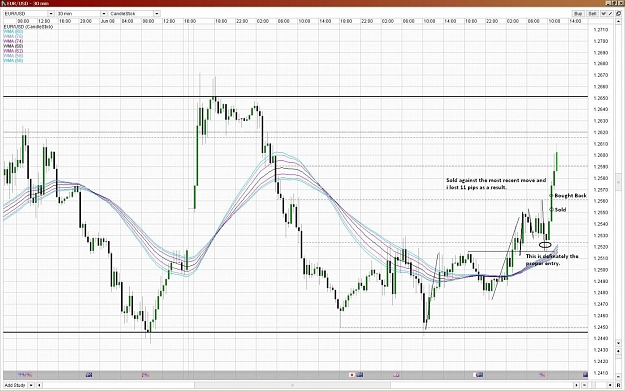Click the 1.2650 price axis label
Viewport: 625px width, 391px height.
[x=601, y=98]
